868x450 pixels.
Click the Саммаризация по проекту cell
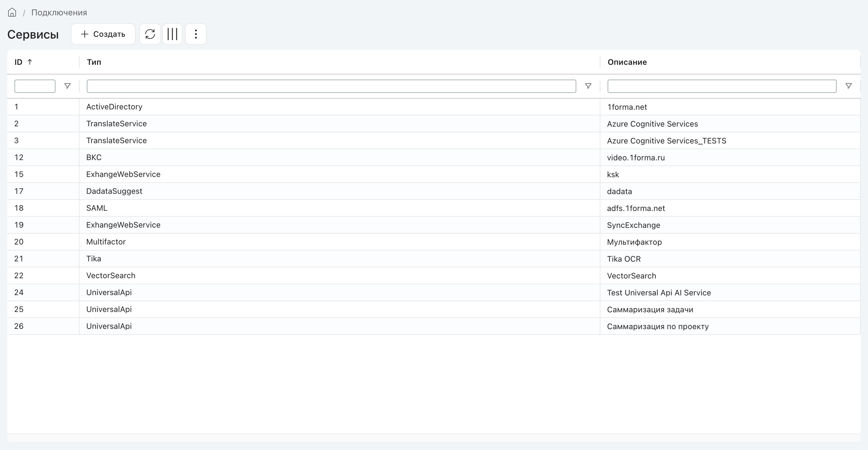click(x=730, y=326)
